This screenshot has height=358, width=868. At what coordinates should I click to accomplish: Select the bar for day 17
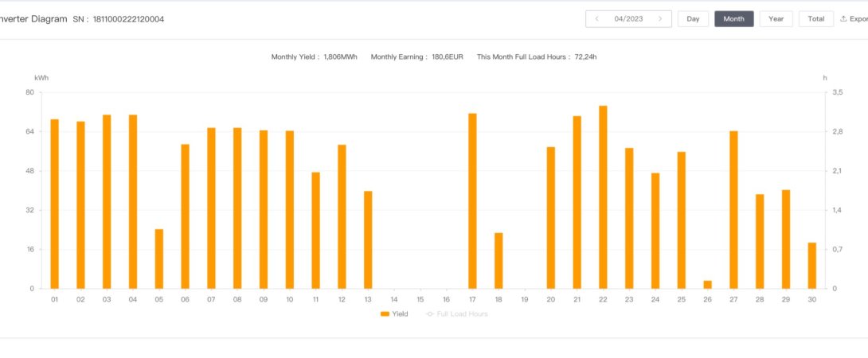click(472, 200)
